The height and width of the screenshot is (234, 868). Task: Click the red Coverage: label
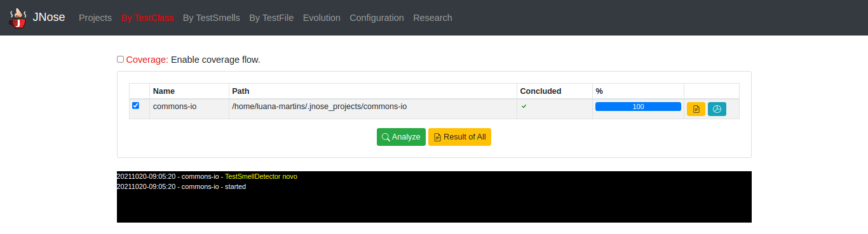click(x=147, y=60)
